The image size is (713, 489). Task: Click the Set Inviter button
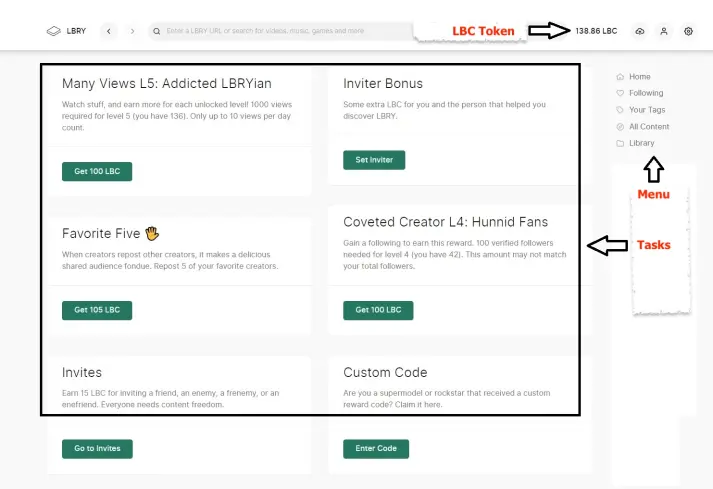point(374,160)
